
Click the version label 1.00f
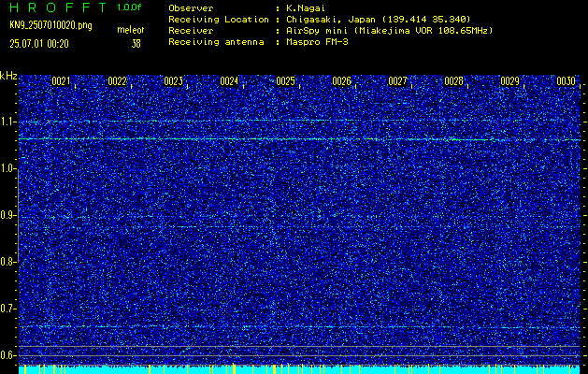click(x=129, y=7)
